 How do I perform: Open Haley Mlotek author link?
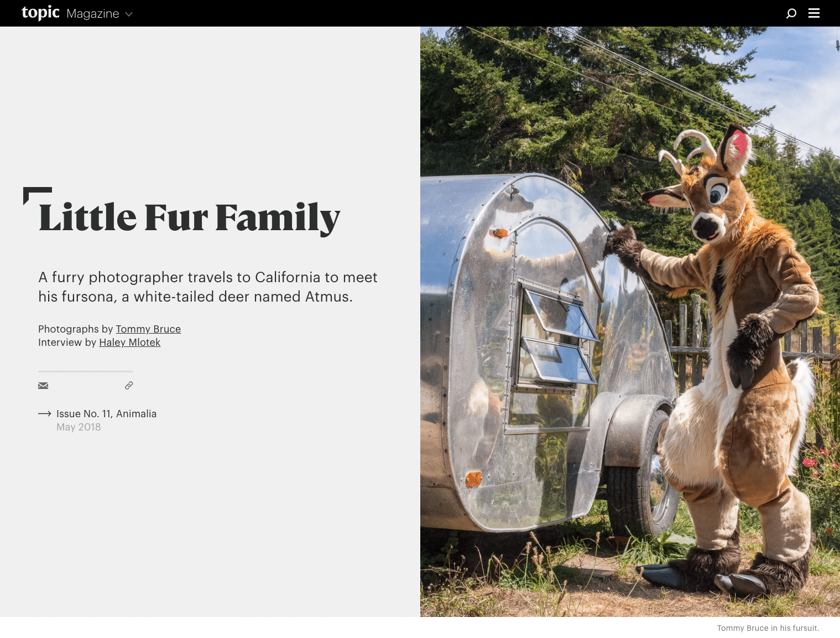(x=130, y=343)
